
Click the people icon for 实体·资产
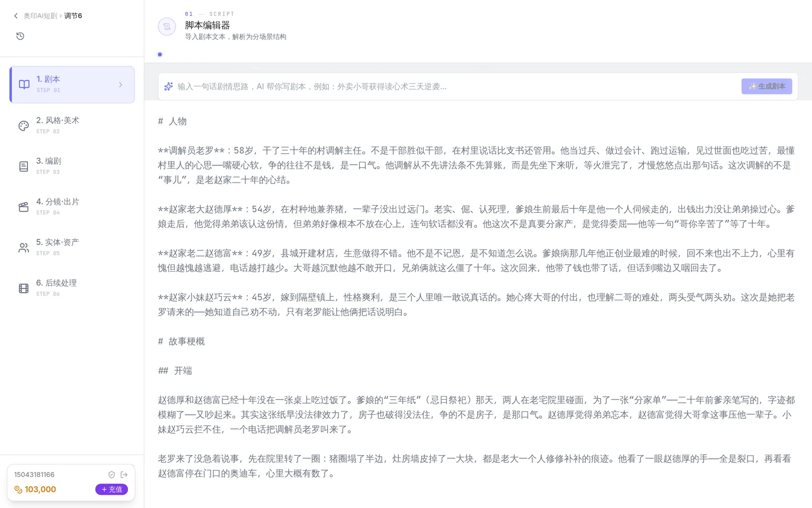(24, 247)
